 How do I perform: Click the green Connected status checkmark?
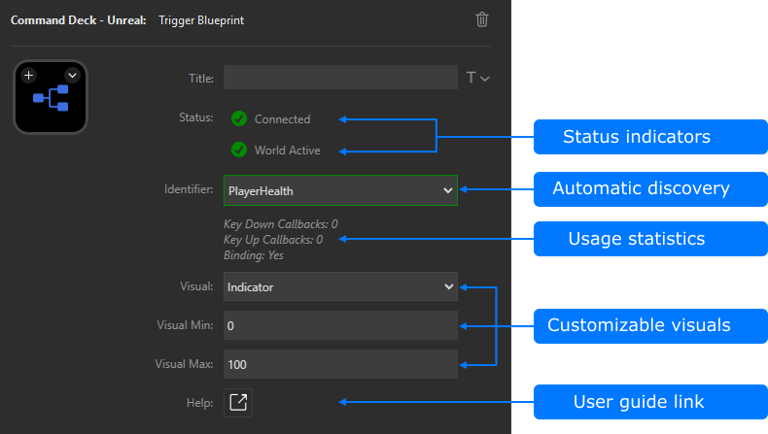(239, 119)
